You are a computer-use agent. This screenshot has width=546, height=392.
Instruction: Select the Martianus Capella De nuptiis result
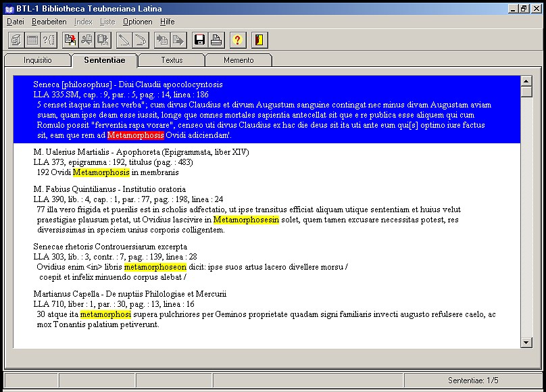(130, 294)
